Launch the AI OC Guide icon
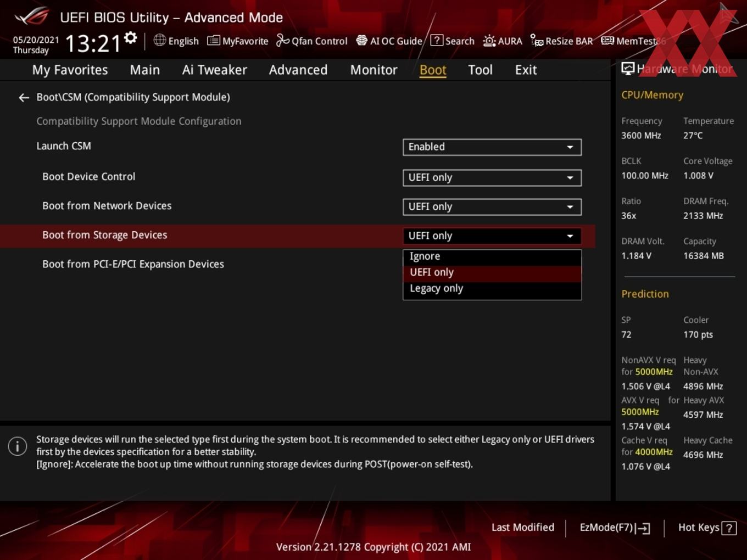747x560 pixels. [361, 41]
